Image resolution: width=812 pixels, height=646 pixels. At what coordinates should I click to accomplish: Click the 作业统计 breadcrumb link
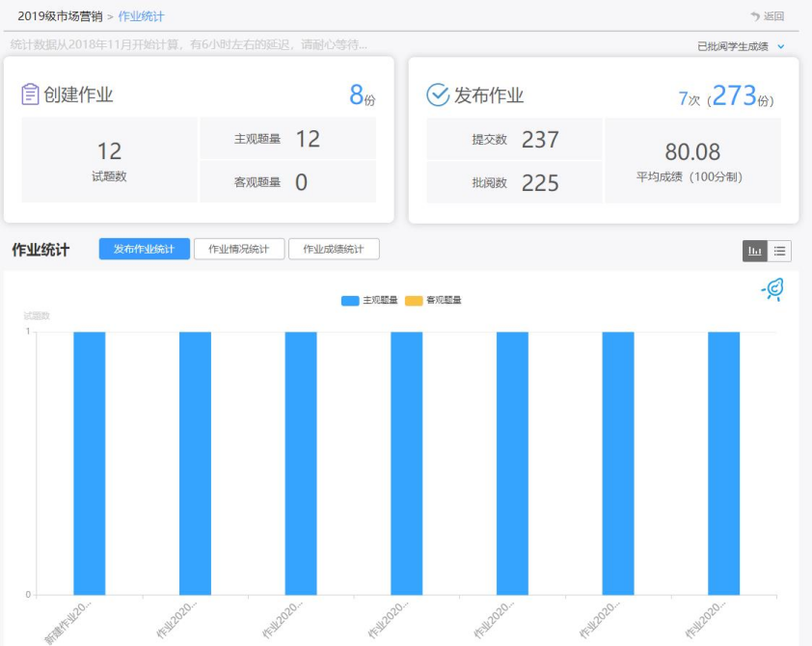point(143,16)
